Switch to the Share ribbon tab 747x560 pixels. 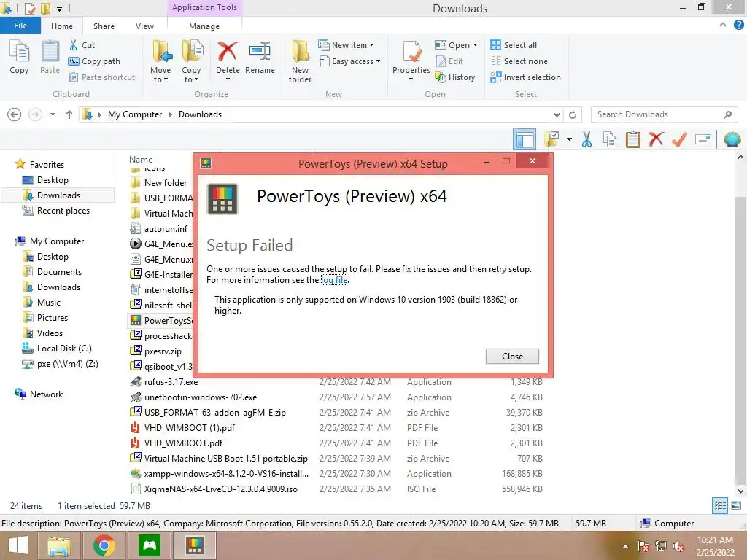(104, 26)
